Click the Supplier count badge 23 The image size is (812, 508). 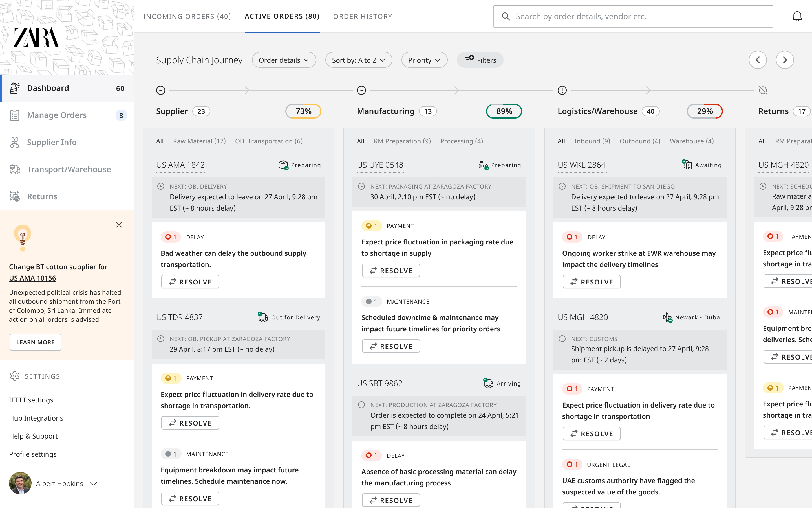pyautogui.click(x=201, y=111)
